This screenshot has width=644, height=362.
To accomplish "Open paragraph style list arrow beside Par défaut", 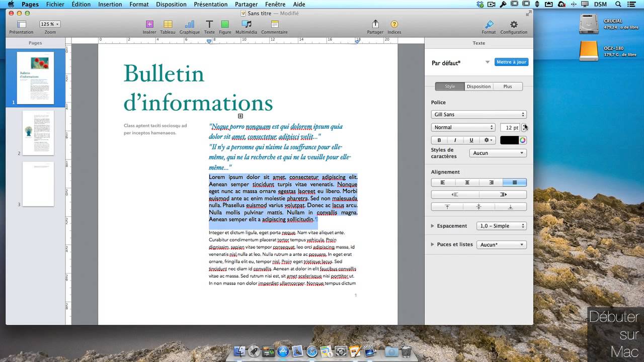I will click(x=488, y=62).
